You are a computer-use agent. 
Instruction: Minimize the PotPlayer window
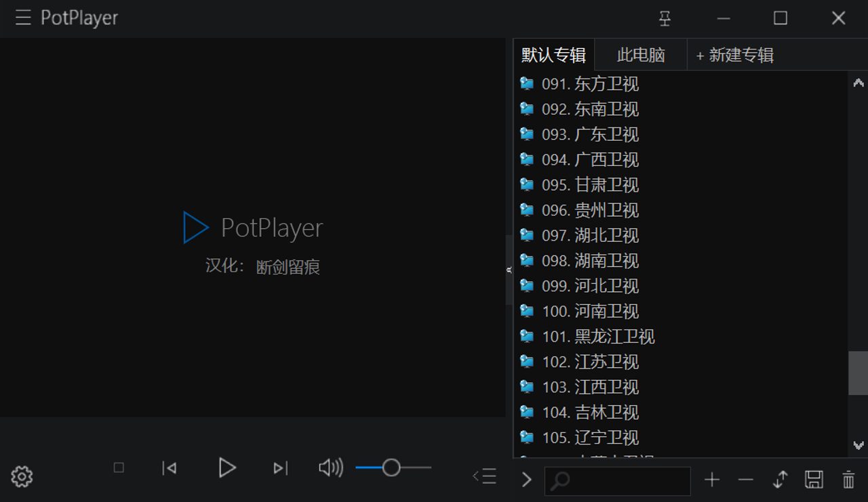point(724,18)
